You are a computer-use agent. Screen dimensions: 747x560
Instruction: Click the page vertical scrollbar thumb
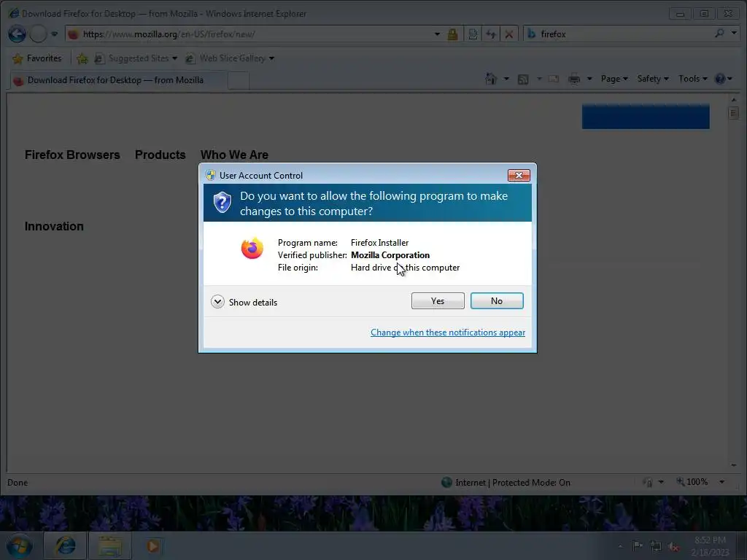733,113
